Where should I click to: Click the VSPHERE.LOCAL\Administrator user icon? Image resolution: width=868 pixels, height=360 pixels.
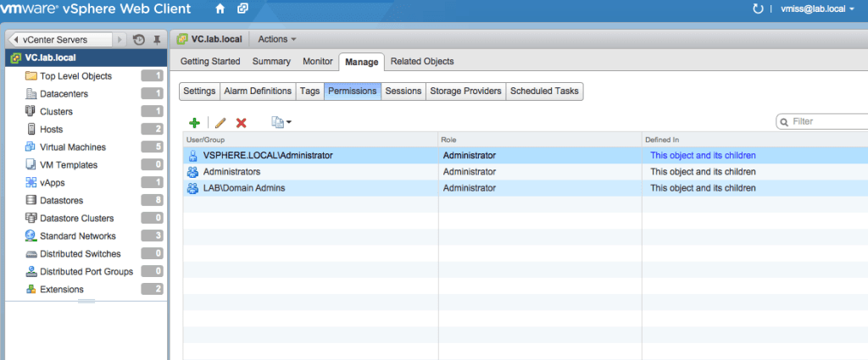point(192,155)
